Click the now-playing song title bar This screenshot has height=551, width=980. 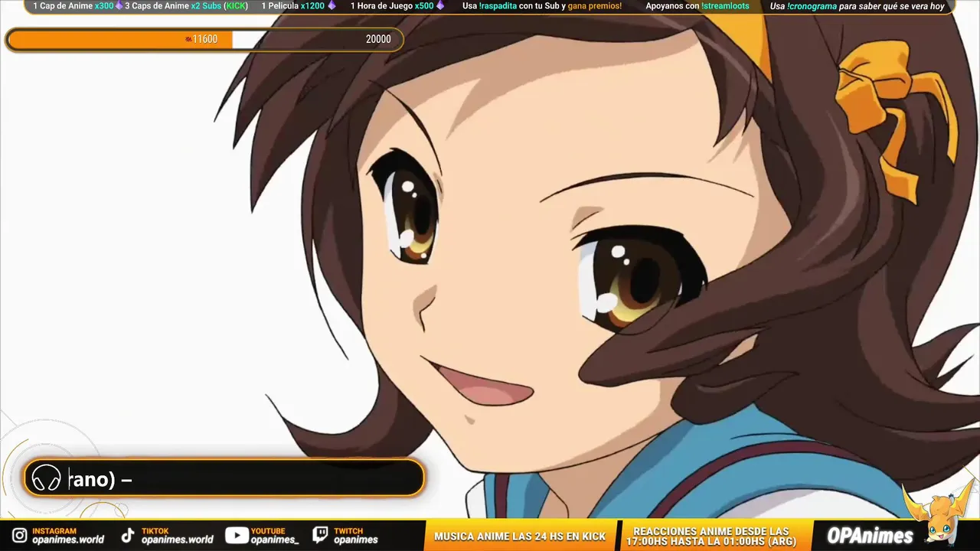(224, 478)
